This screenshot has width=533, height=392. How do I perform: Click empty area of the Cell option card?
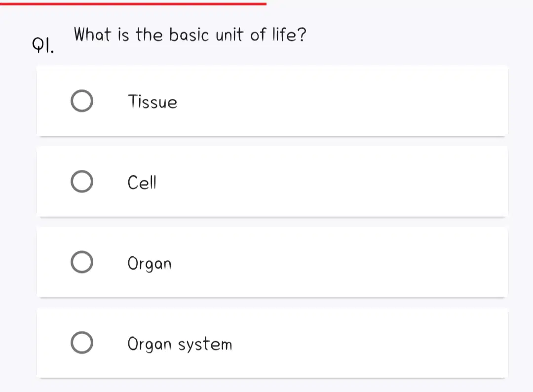click(340, 182)
